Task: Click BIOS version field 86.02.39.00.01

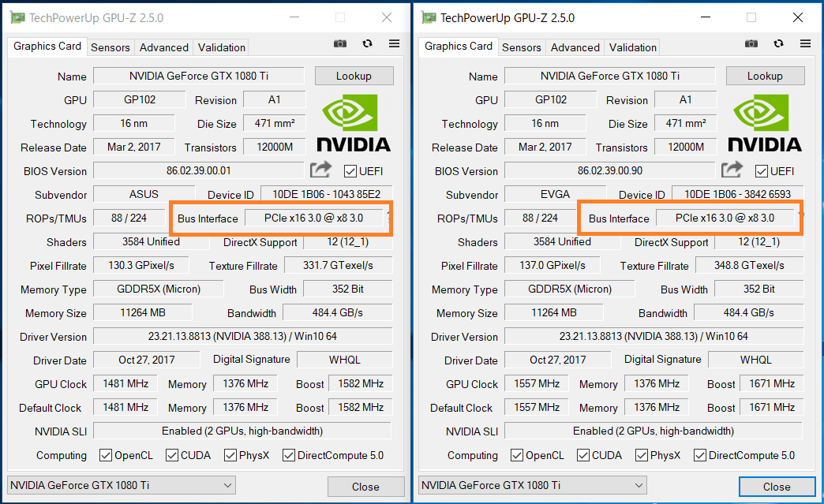Action: pyautogui.click(x=199, y=170)
